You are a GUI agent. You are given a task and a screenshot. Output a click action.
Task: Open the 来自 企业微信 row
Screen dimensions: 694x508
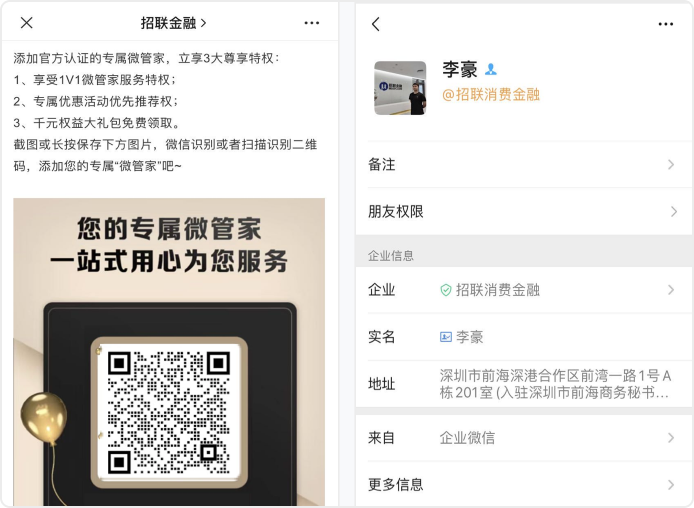[x=524, y=438]
